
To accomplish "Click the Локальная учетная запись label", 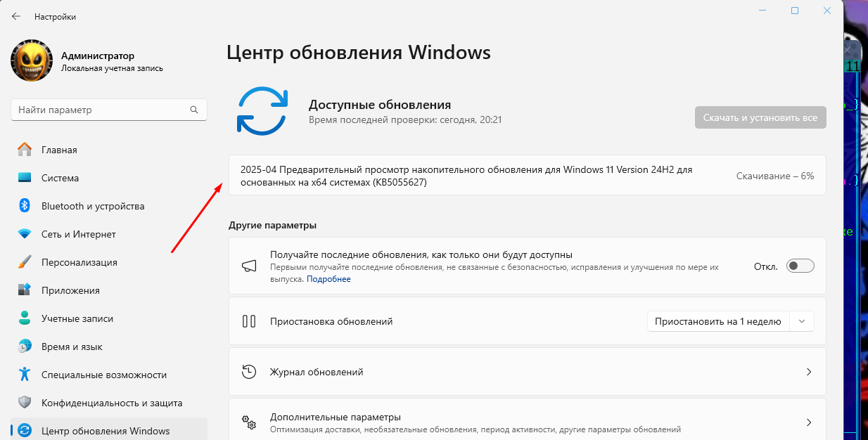I will [112, 68].
